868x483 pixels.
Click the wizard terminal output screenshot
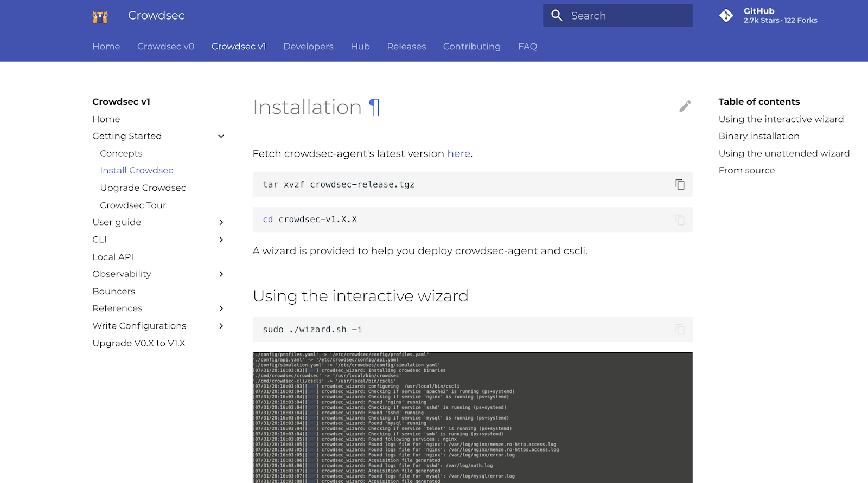(x=473, y=417)
